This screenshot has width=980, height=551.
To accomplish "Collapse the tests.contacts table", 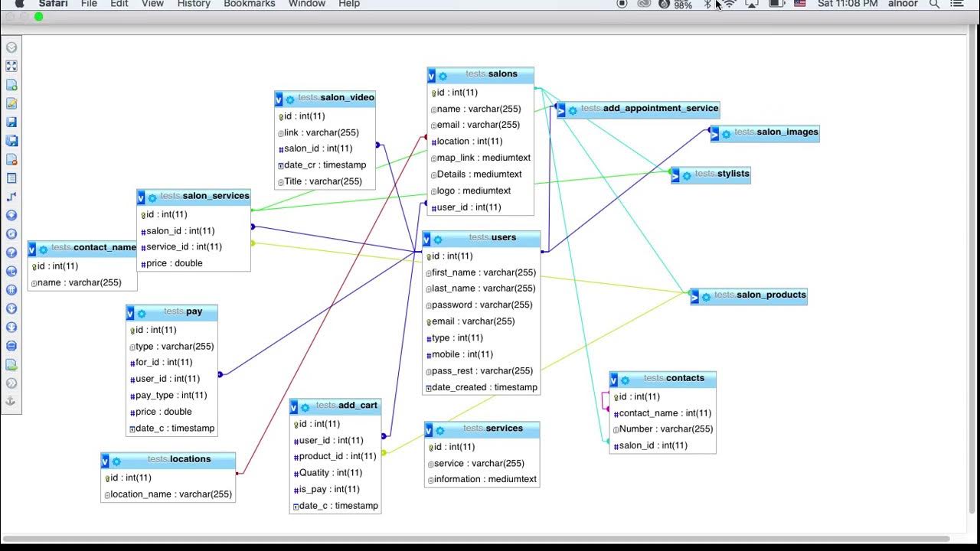I will point(614,380).
